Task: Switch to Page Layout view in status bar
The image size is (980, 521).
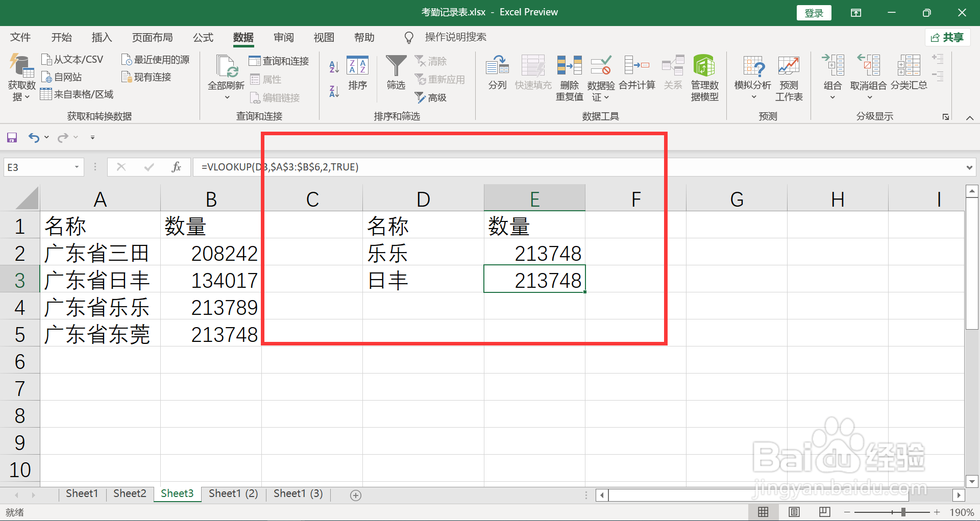Action: point(794,512)
